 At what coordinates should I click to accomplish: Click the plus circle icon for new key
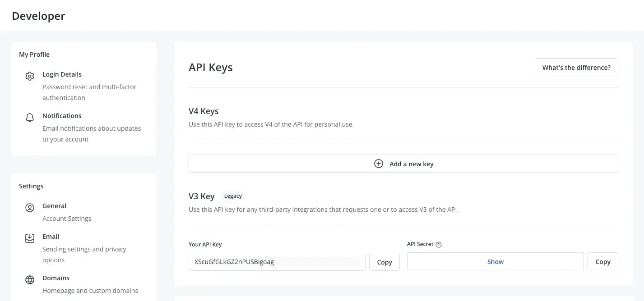click(379, 164)
